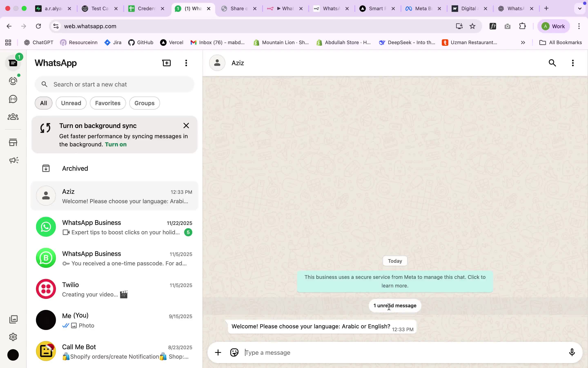Select the Favorites filter
Viewport: 588px width, 368px height.
(x=108, y=103)
